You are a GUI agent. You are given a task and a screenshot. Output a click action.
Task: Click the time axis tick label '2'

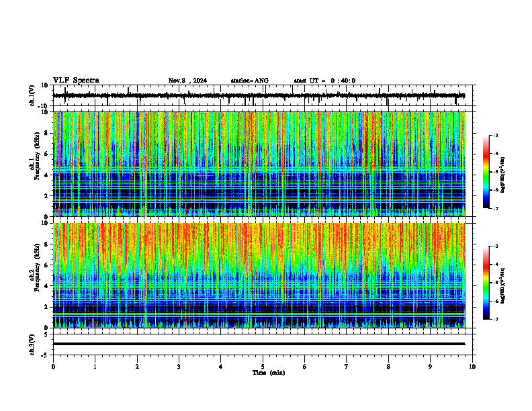pyautogui.click(x=137, y=367)
